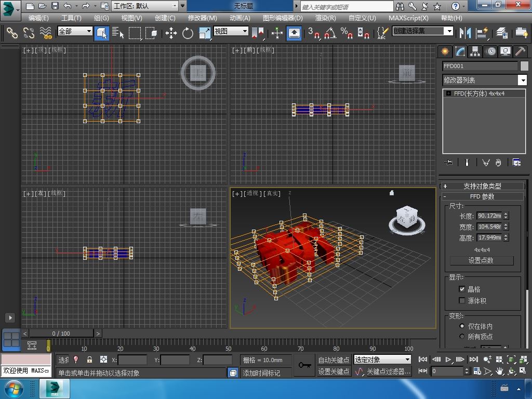Image resolution: width=532 pixels, height=399 pixels.
Task: Click the Set Key key icon button
Action: [x=305, y=365]
